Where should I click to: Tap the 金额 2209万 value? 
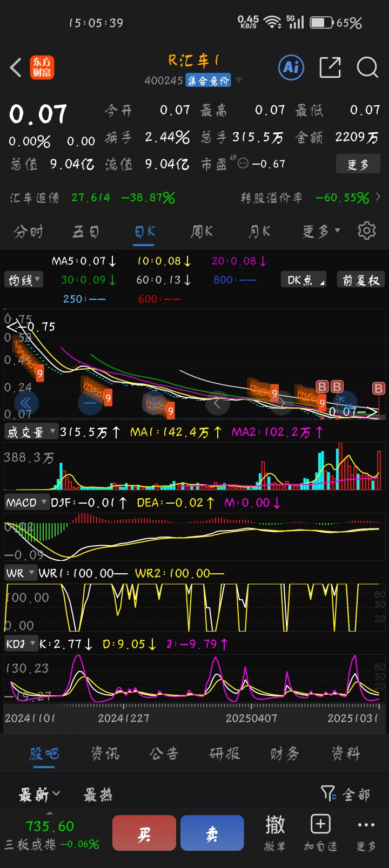pyautogui.click(x=357, y=137)
